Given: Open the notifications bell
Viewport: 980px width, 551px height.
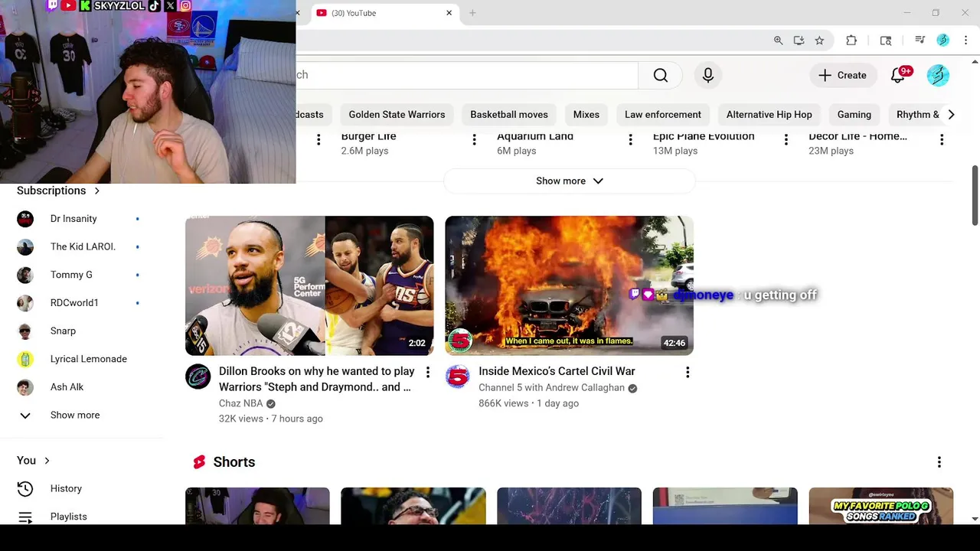Looking at the screenshot, I should (899, 75).
